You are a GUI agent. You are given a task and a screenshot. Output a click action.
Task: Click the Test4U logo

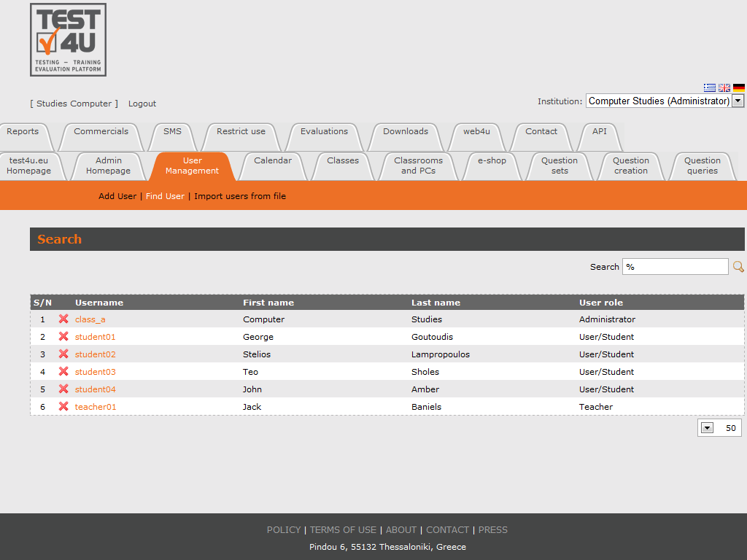[x=68, y=40]
